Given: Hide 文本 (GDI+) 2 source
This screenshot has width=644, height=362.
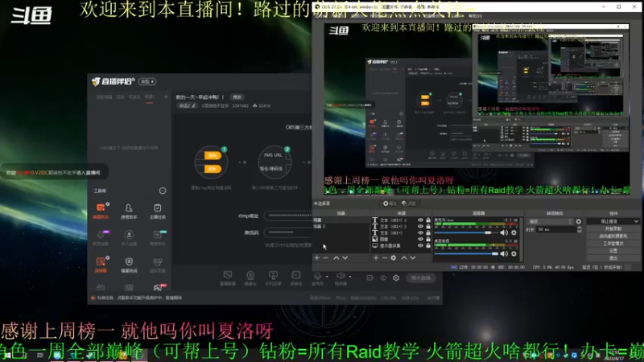Looking at the screenshot, I should pyautogui.click(x=420, y=227).
